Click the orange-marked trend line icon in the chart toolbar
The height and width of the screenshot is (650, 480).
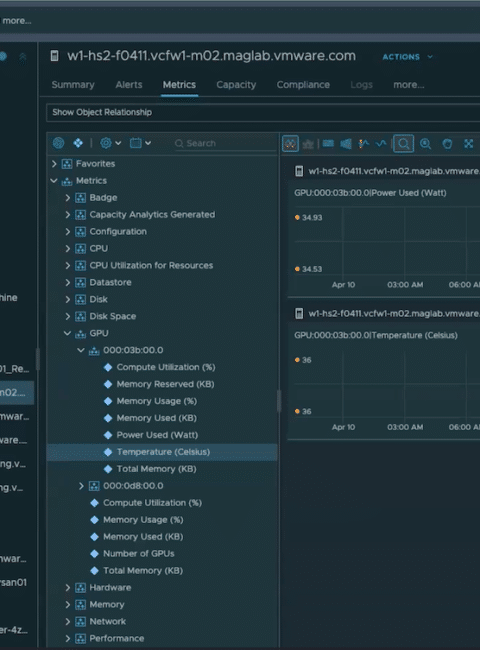coord(364,144)
